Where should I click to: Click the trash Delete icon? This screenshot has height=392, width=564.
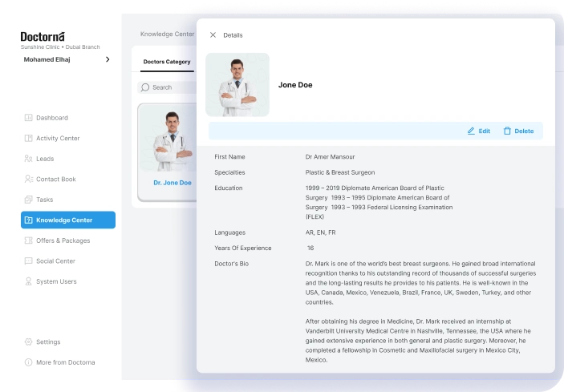(x=507, y=131)
